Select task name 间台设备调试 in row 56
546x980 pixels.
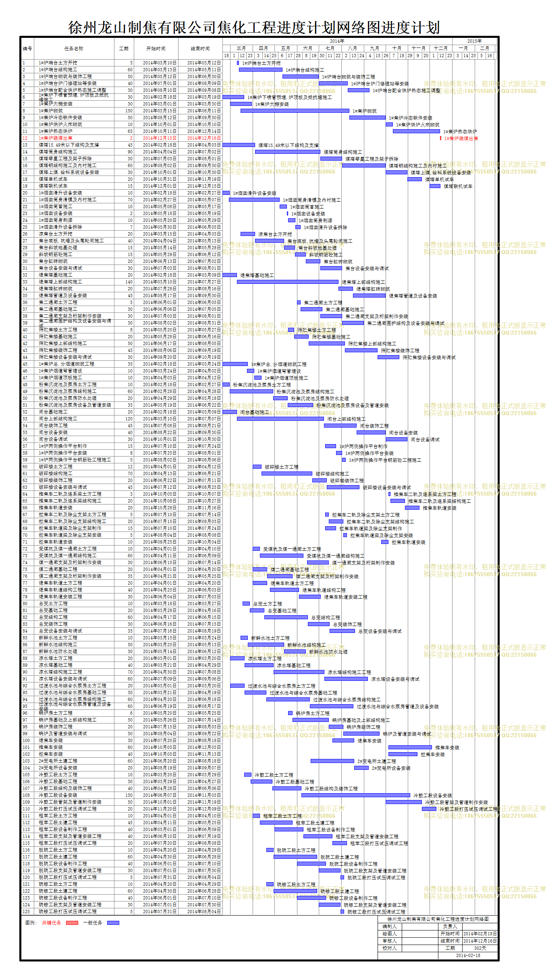(53, 439)
